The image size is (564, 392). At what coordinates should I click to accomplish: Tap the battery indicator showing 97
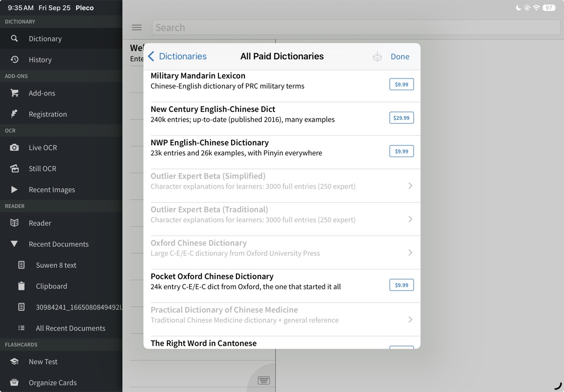point(549,8)
